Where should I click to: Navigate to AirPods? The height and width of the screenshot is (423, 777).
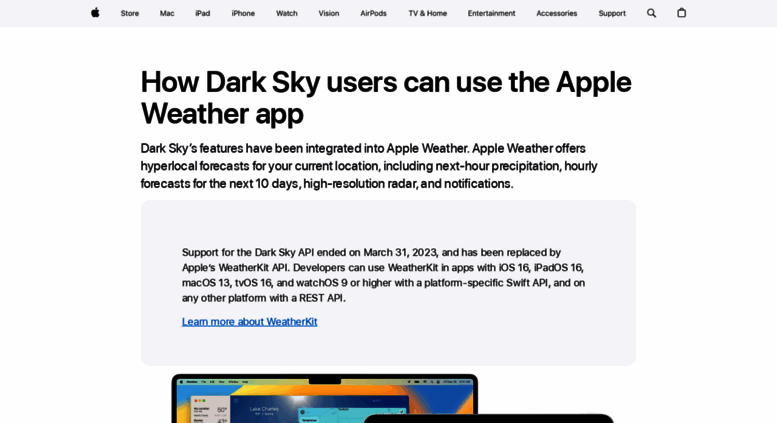click(374, 13)
